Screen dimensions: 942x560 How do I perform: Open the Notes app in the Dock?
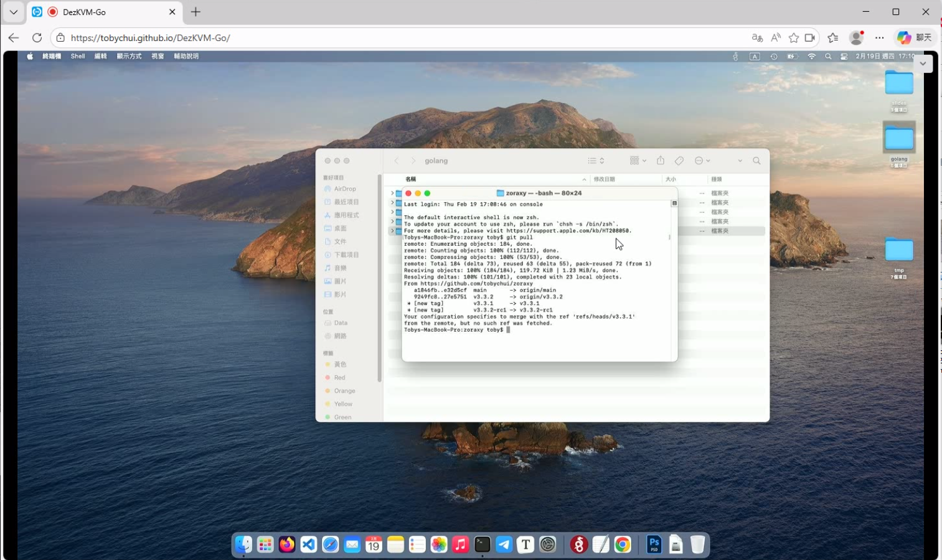point(395,545)
